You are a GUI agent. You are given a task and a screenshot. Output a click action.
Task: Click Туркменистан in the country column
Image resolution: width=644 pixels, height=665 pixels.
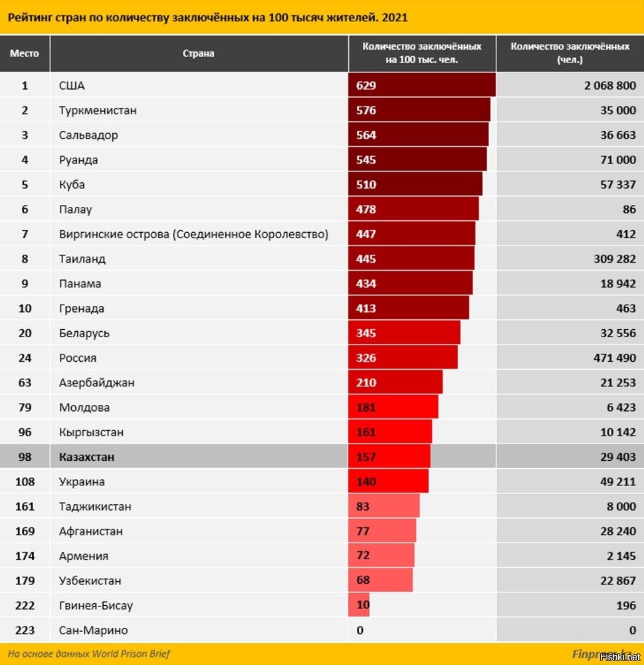[x=98, y=110]
